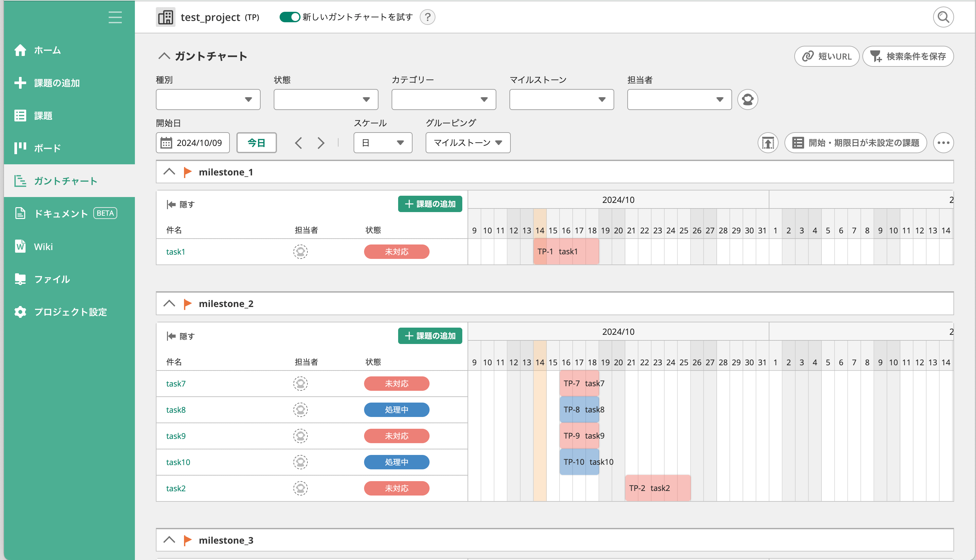
Task: Click the test_project building icon
Action: tap(165, 17)
